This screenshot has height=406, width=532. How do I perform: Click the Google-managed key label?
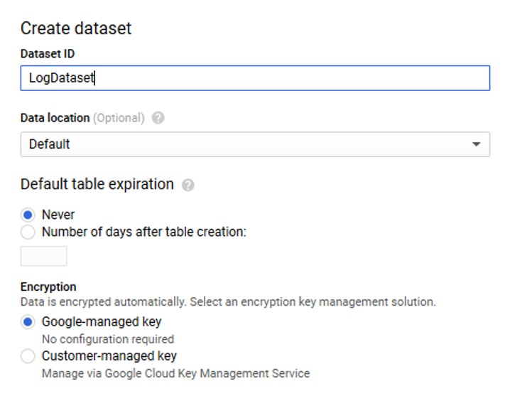pos(102,321)
